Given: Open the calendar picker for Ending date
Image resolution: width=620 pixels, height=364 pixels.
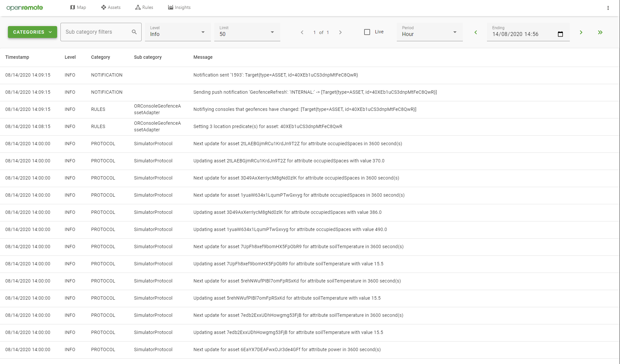Looking at the screenshot, I should pos(560,34).
